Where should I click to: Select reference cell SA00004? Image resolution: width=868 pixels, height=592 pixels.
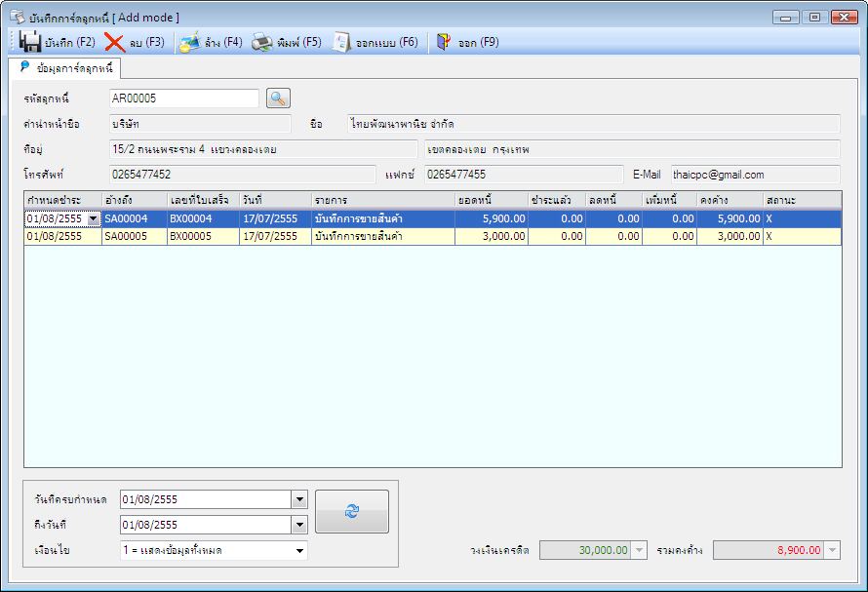(135, 218)
